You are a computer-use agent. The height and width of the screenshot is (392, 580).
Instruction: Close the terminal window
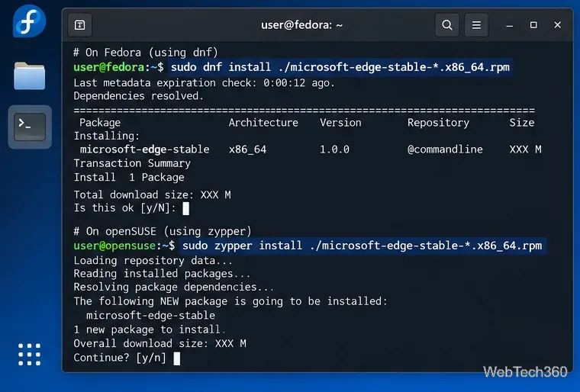(x=557, y=24)
